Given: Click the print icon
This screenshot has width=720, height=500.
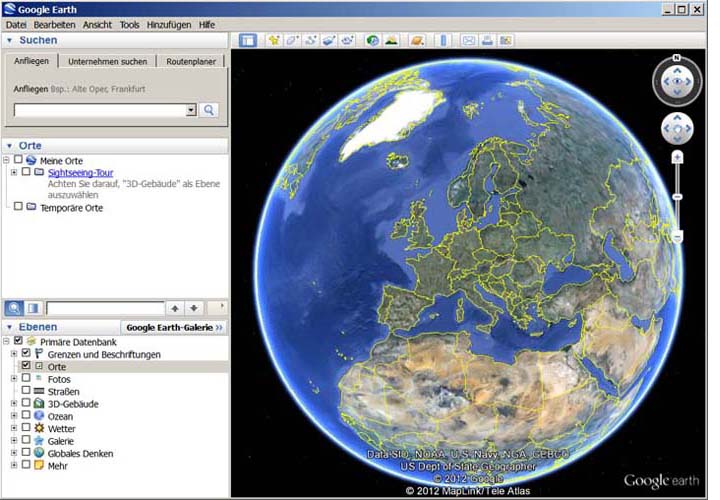Looking at the screenshot, I should (x=487, y=40).
